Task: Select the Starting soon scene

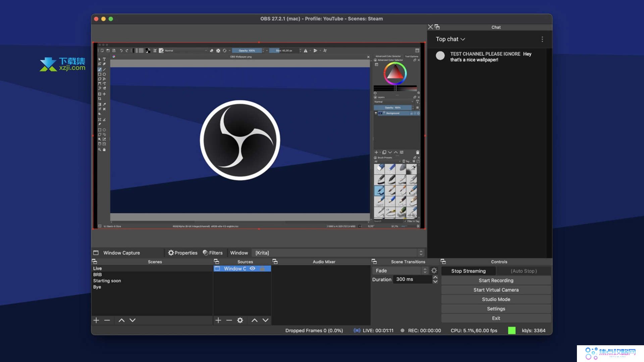Action: coord(107,281)
